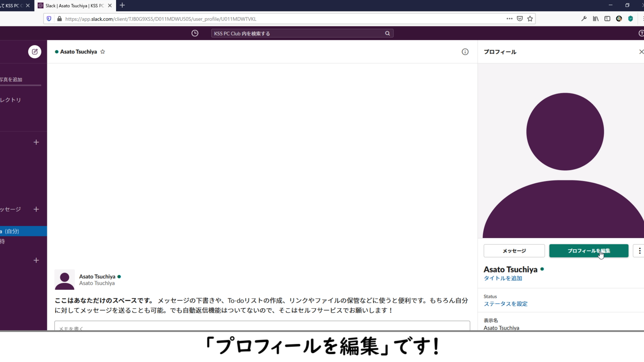The height and width of the screenshot is (362, 644).
Task: Close the Slack Asato Tsuchiya tab
Action: (110, 5)
